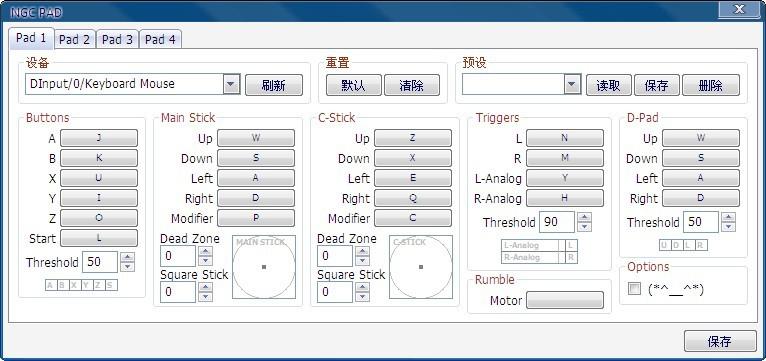Viewport: 766px width, 361px height.
Task: Click C-Stick Modifier mapping C
Action: pos(413,218)
